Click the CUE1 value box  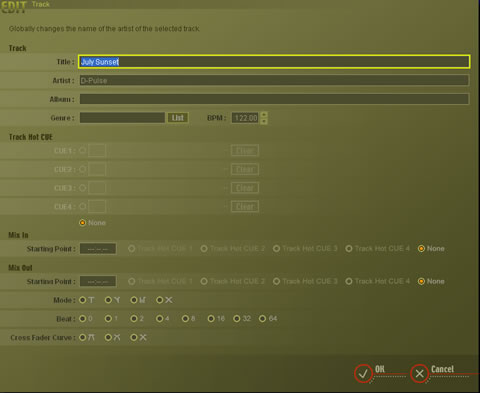pos(97,151)
